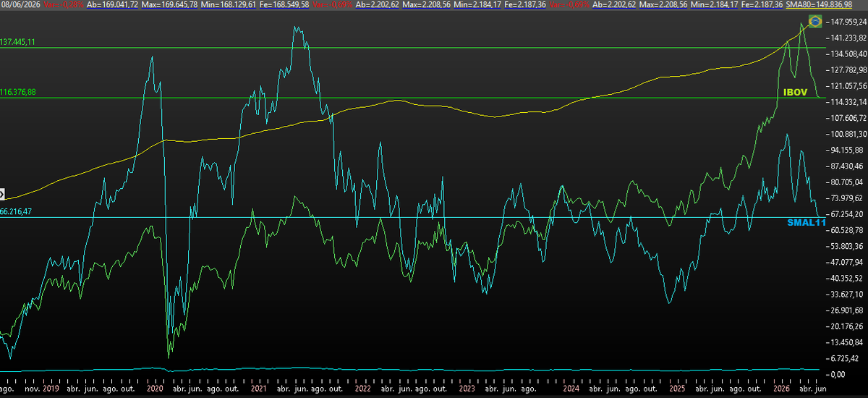Click the 147.959,24 price axis label
The height and width of the screenshot is (398, 868).
point(847,22)
